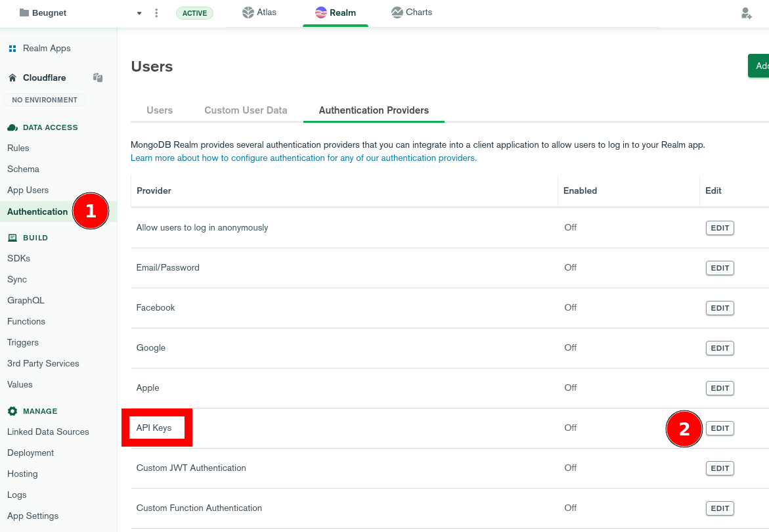Open 3rd Party Services in the sidebar
The height and width of the screenshot is (532, 769).
click(43, 364)
